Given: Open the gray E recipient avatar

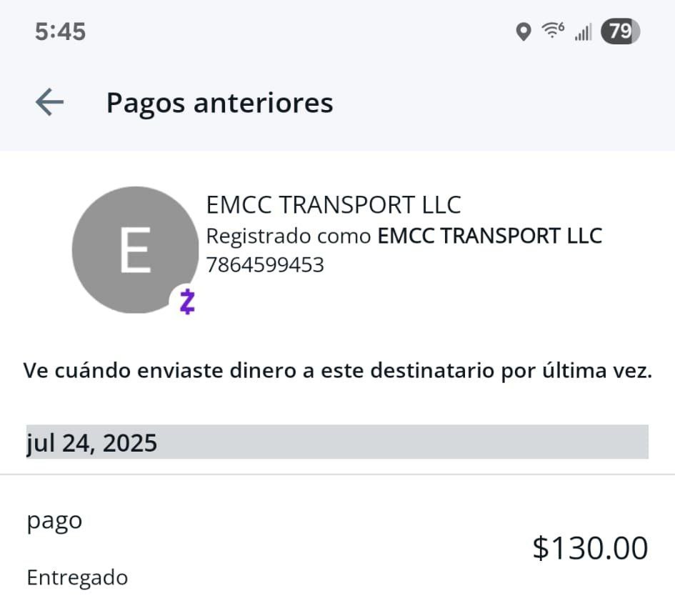Looking at the screenshot, I should (135, 249).
